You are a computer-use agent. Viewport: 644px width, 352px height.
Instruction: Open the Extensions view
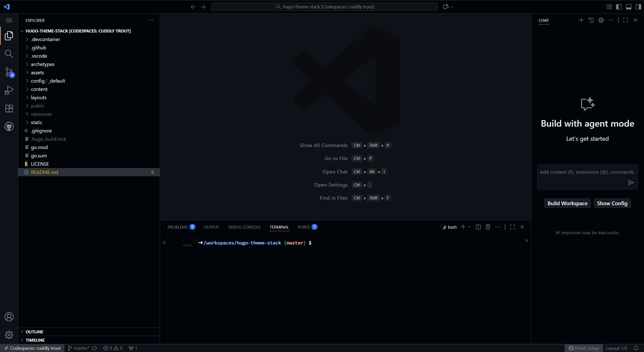click(9, 108)
